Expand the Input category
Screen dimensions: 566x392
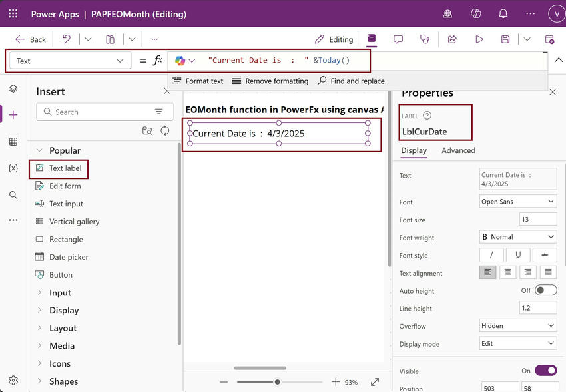[40, 292]
